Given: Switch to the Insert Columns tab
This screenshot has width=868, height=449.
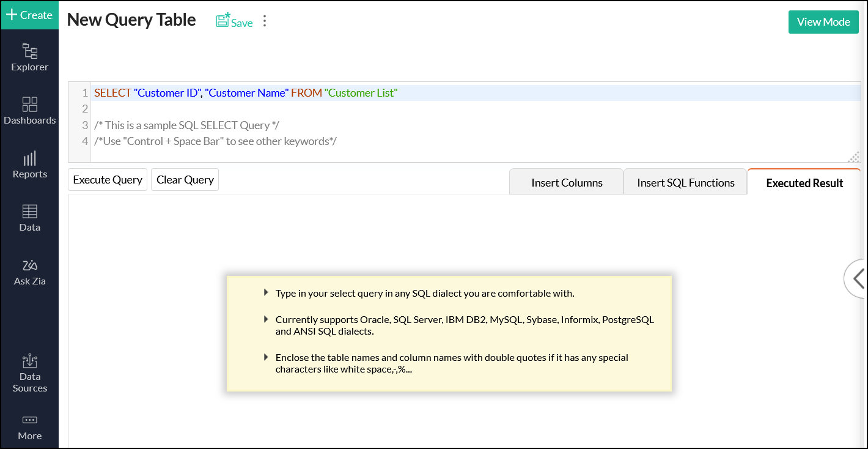Looking at the screenshot, I should click(565, 182).
